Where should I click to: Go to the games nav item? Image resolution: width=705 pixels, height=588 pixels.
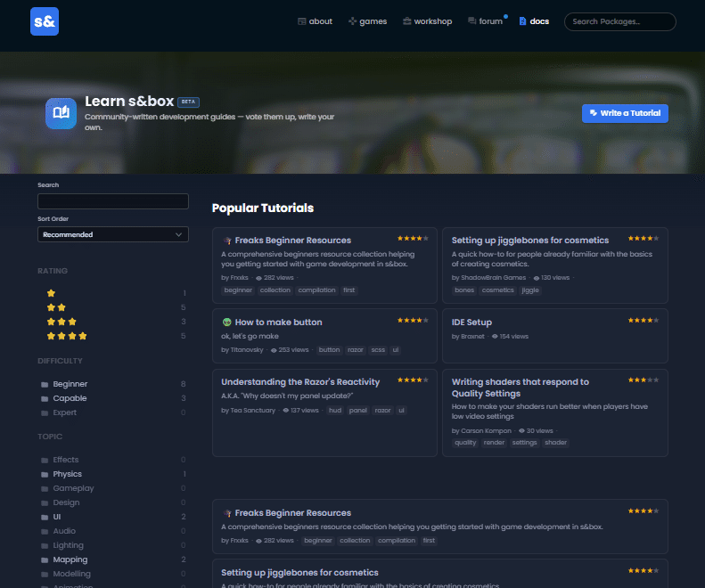click(x=367, y=21)
